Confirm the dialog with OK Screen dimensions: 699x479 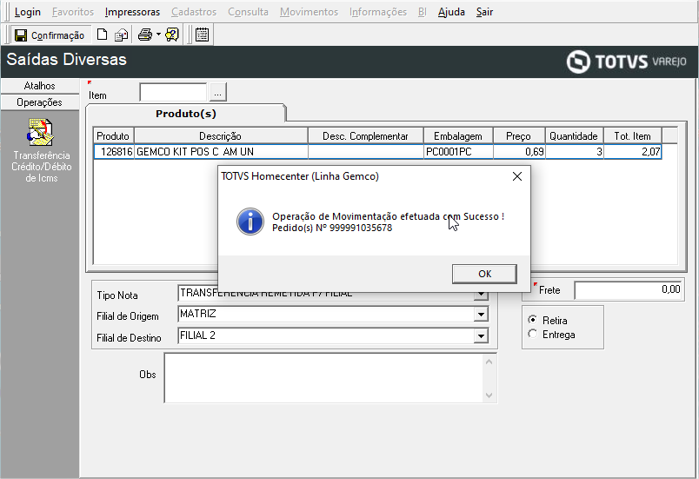(485, 274)
